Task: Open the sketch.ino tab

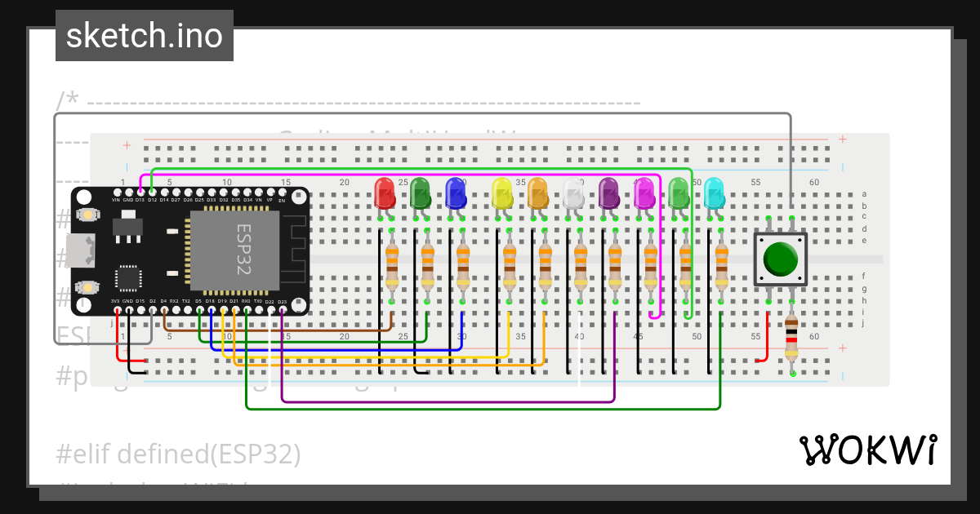Action: [x=144, y=34]
